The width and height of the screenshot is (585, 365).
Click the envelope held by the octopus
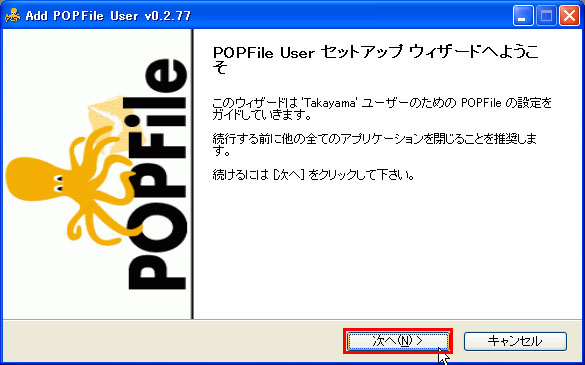click(x=112, y=119)
